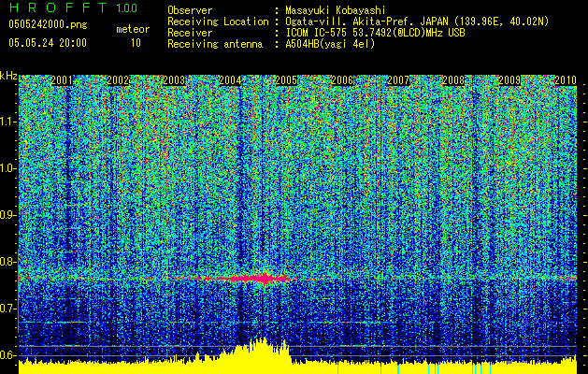Click the red meteor echo in spectrogram

point(265,279)
